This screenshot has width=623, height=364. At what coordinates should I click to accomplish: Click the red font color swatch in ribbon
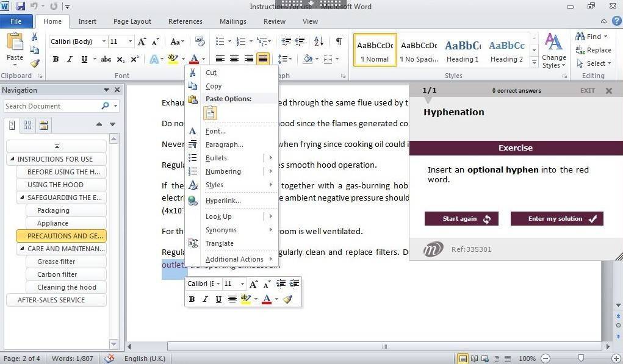[x=194, y=59]
